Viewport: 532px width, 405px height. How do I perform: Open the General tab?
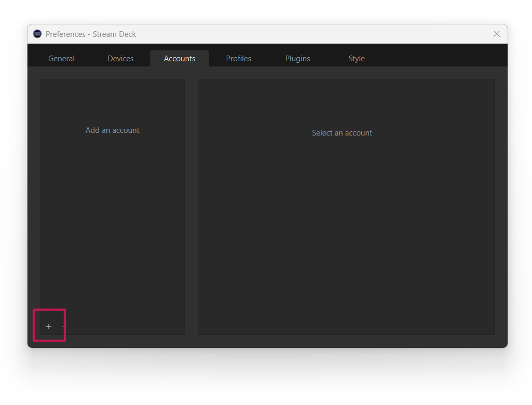click(x=61, y=58)
